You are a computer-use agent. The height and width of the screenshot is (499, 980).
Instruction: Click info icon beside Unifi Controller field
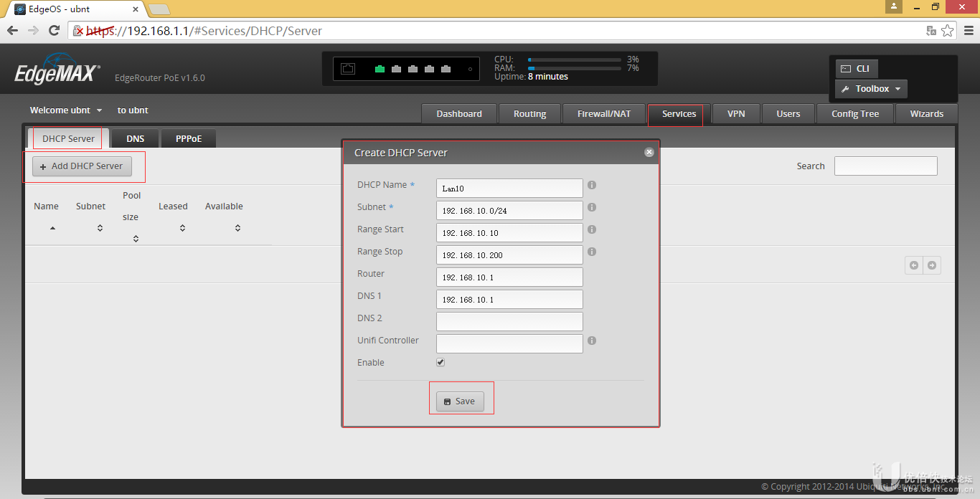(592, 341)
